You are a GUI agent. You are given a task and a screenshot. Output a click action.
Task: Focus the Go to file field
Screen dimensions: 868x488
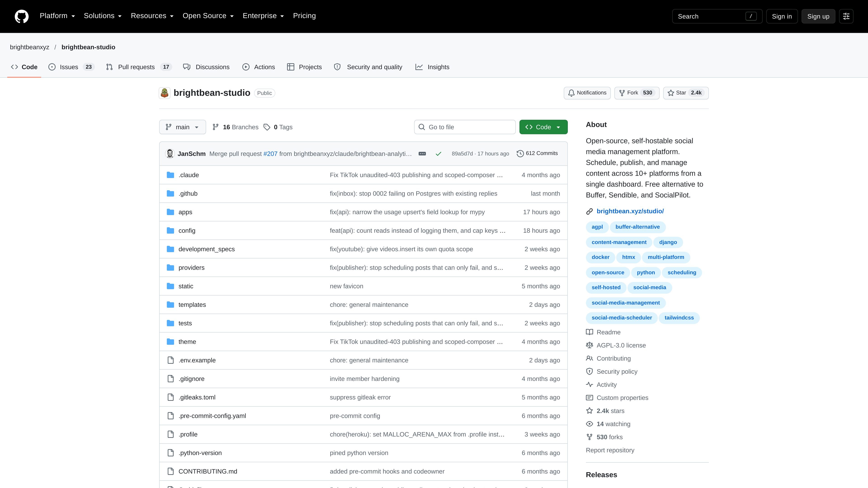[x=465, y=127]
